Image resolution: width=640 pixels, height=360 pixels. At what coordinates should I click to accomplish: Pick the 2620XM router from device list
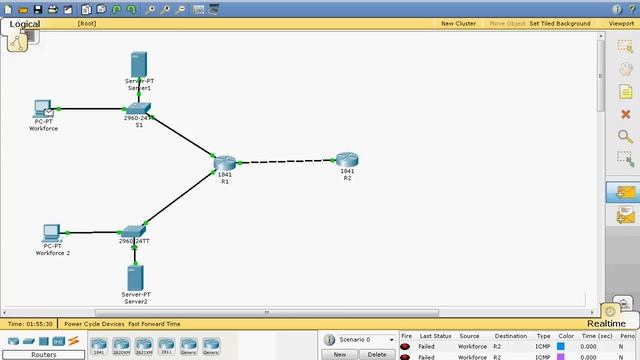[x=121, y=346]
